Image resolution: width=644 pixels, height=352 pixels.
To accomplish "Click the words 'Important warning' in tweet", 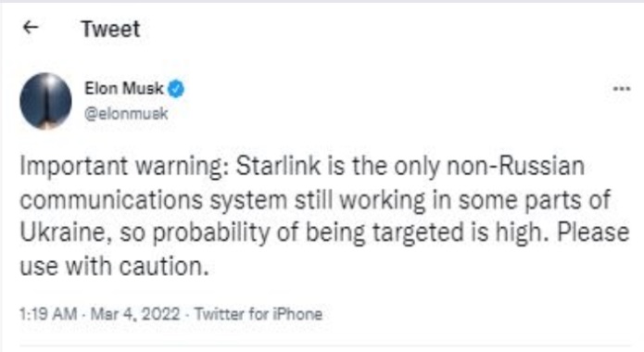I will (124, 167).
